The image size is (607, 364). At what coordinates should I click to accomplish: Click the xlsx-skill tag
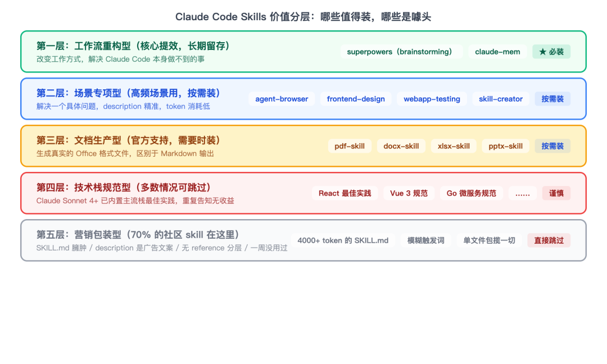pos(454,146)
